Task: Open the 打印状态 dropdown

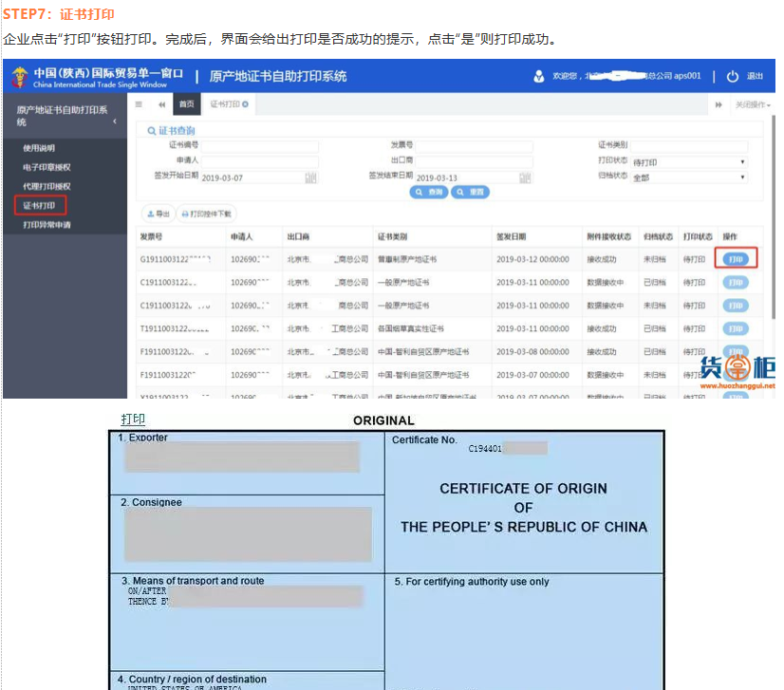Action: point(689,162)
